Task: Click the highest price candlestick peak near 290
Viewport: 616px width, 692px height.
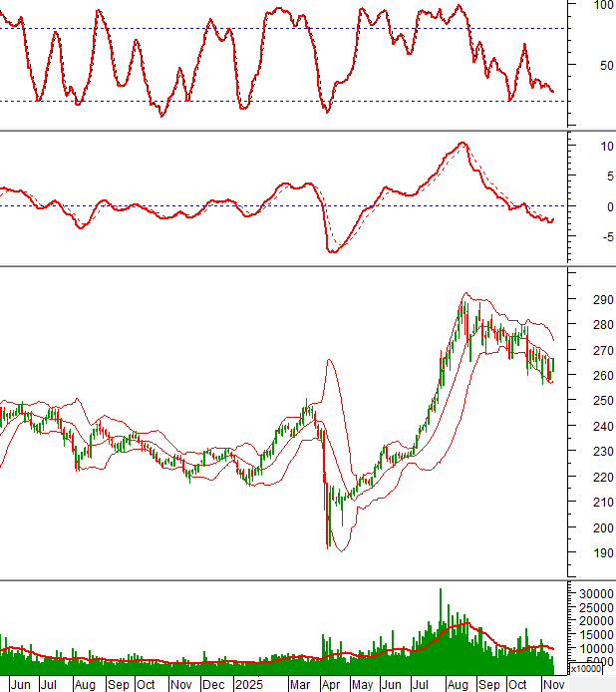Action: [463, 297]
